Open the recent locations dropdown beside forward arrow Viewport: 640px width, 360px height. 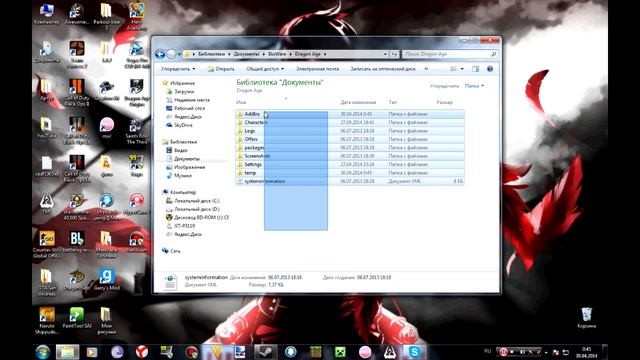(x=179, y=54)
